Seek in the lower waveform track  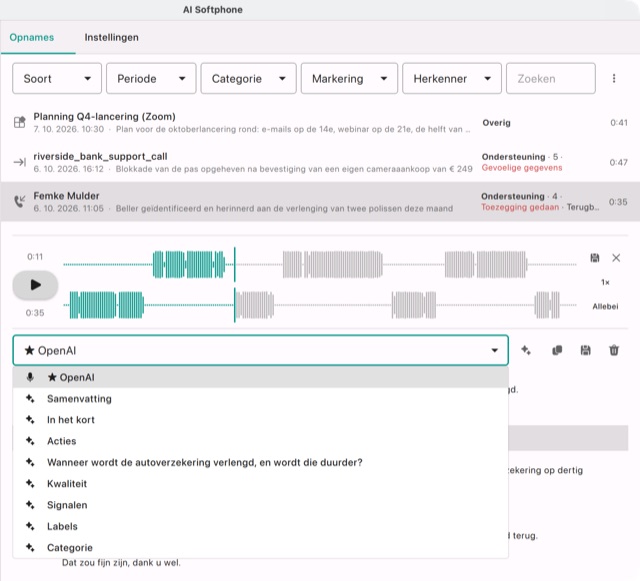[x=320, y=305]
